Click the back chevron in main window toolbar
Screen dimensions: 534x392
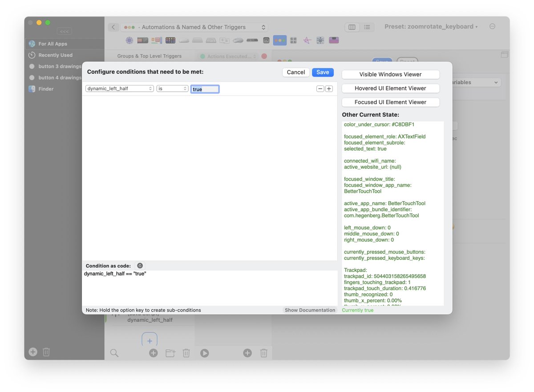pos(113,27)
